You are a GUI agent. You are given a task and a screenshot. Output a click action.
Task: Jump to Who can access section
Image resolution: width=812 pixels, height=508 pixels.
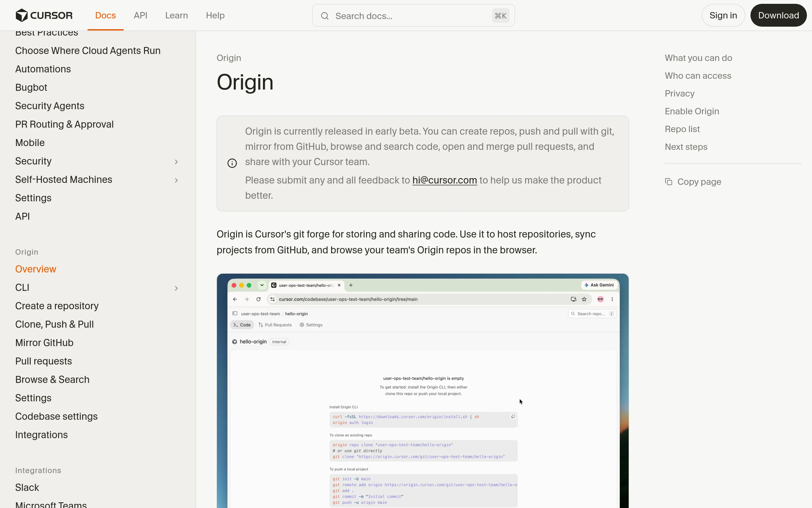(x=698, y=76)
